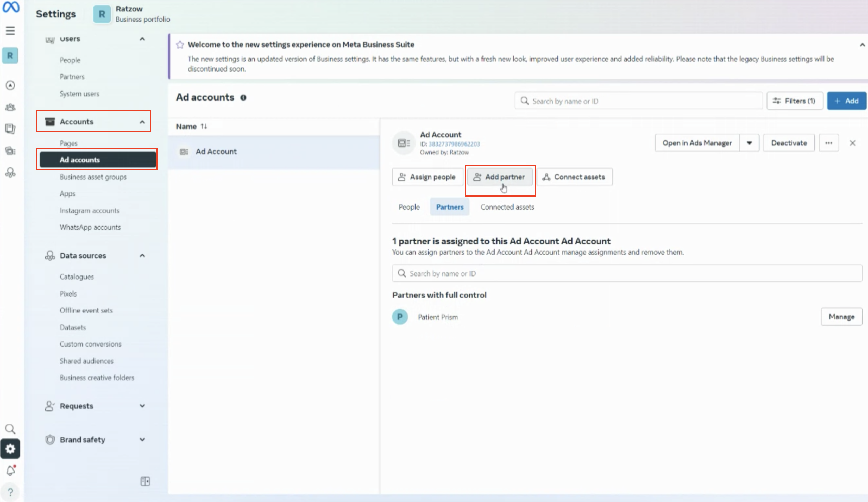Open WhatsApp accounts
868x502 pixels.
pos(90,227)
